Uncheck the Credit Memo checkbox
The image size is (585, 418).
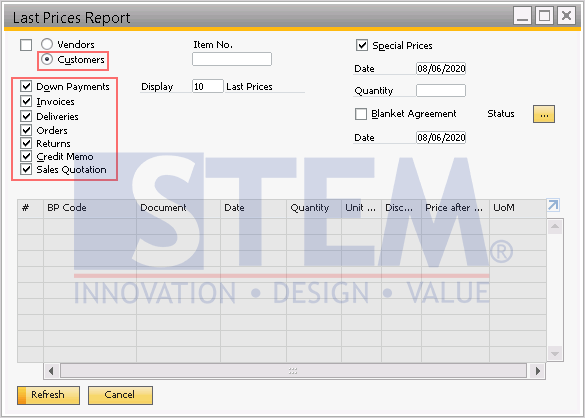pyautogui.click(x=26, y=156)
